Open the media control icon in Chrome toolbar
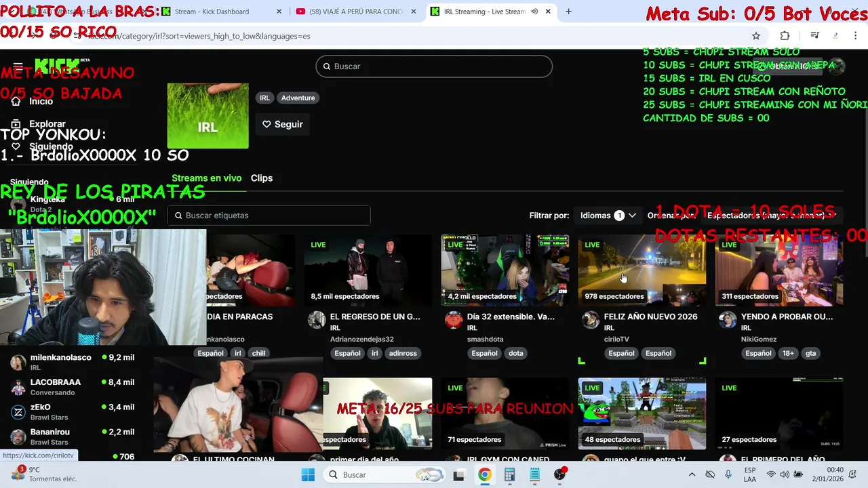This screenshot has height=488, width=868. [815, 36]
